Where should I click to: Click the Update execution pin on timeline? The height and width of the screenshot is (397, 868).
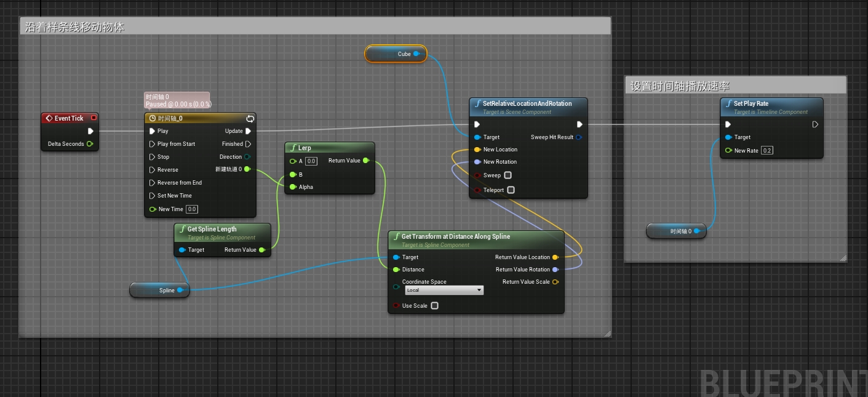pyautogui.click(x=248, y=131)
